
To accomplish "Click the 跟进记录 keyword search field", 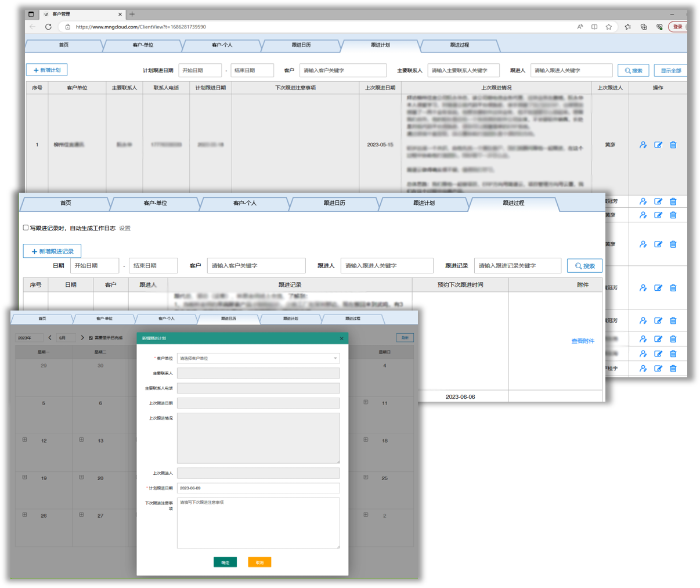I will [517, 266].
